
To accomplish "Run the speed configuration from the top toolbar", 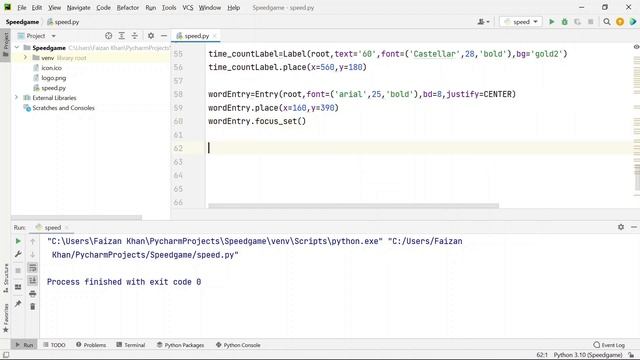I will click(551, 22).
